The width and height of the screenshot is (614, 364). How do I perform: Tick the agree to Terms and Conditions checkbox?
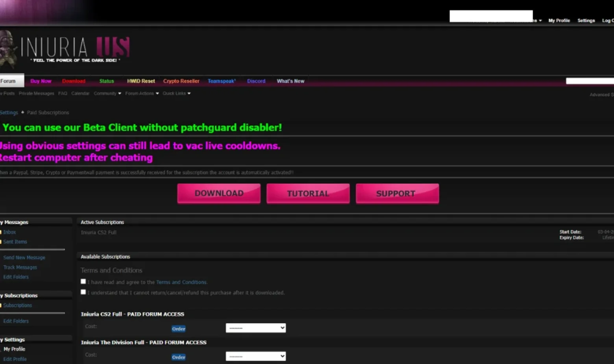(x=83, y=281)
